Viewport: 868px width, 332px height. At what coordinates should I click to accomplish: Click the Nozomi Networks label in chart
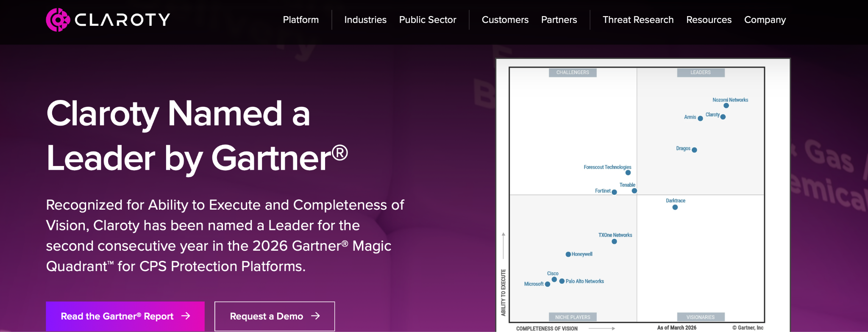(730, 100)
